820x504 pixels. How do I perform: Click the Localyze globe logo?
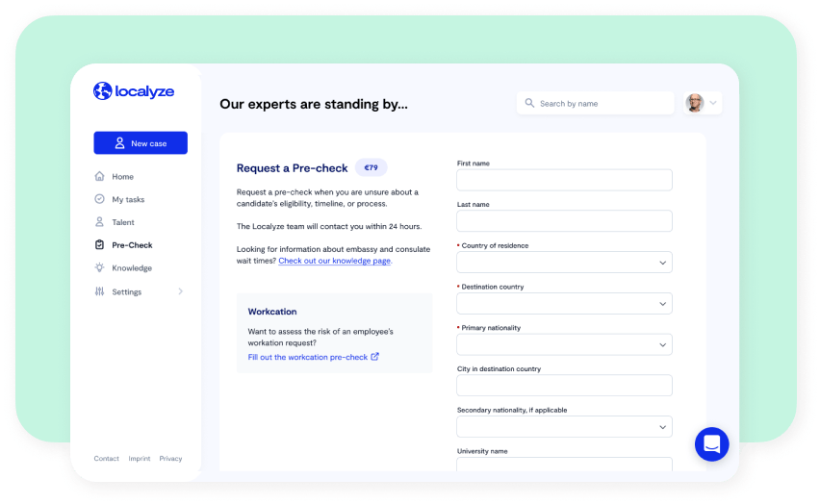[x=102, y=91]
